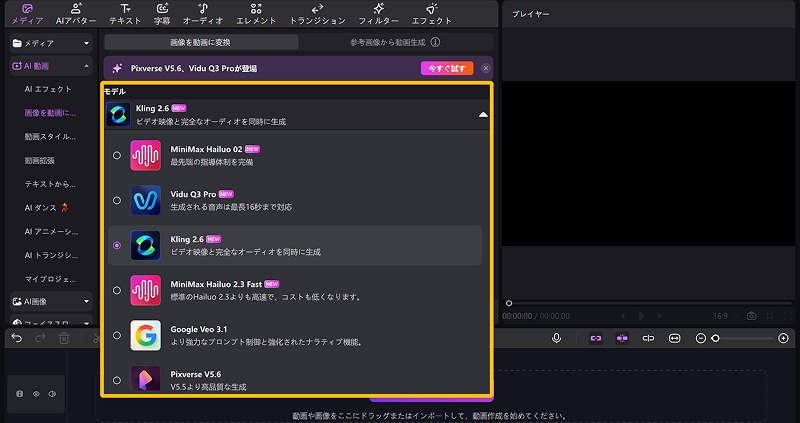Open 動画スタイル in sidebar

pos(50,137)
